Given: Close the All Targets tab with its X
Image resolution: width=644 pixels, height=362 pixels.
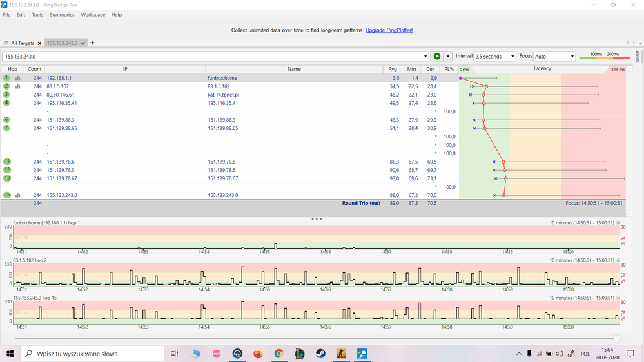Looking at the screenshot, I should coord(39,43).
